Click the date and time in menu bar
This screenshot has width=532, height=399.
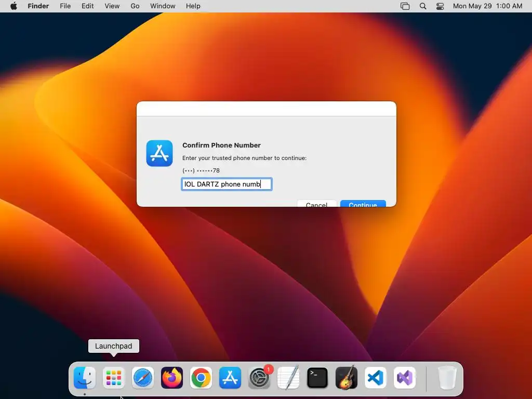pos(487,6)
